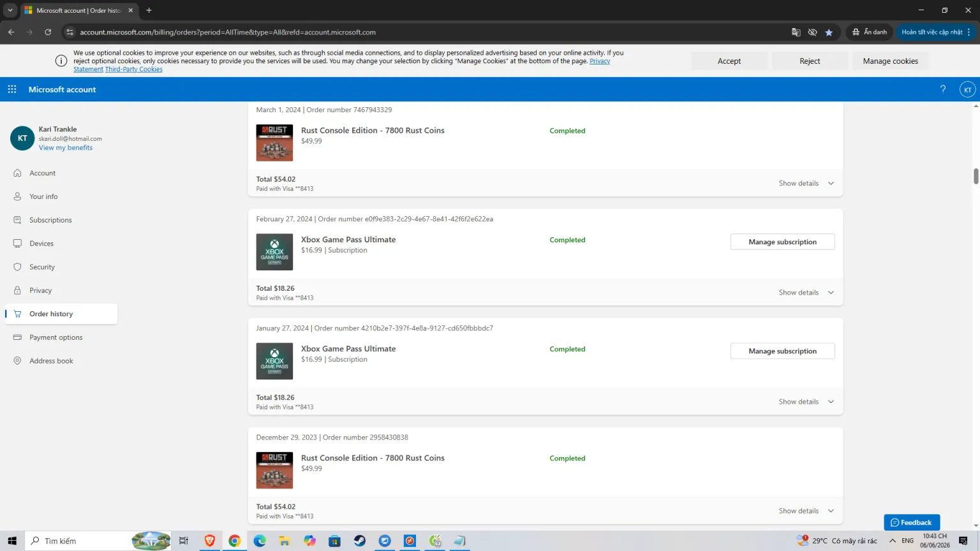
Task: View site information icon in address bar
Action: click(x=70, y=32)
